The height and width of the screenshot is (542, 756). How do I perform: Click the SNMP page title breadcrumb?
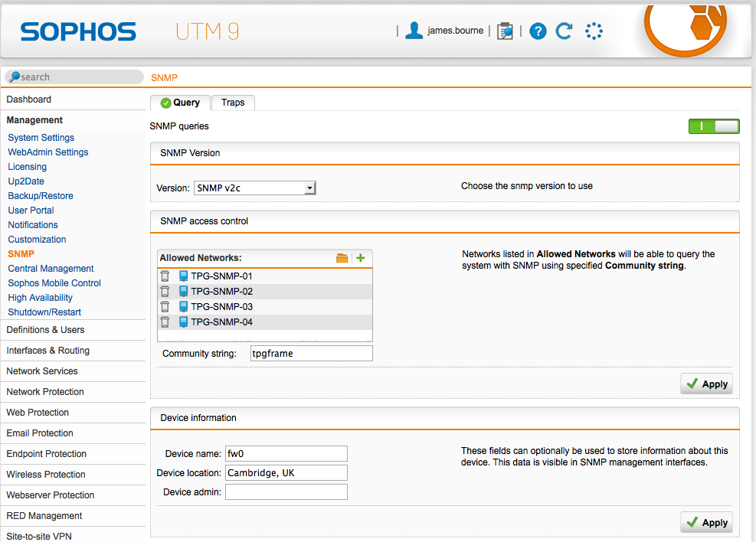pos(164,77)
